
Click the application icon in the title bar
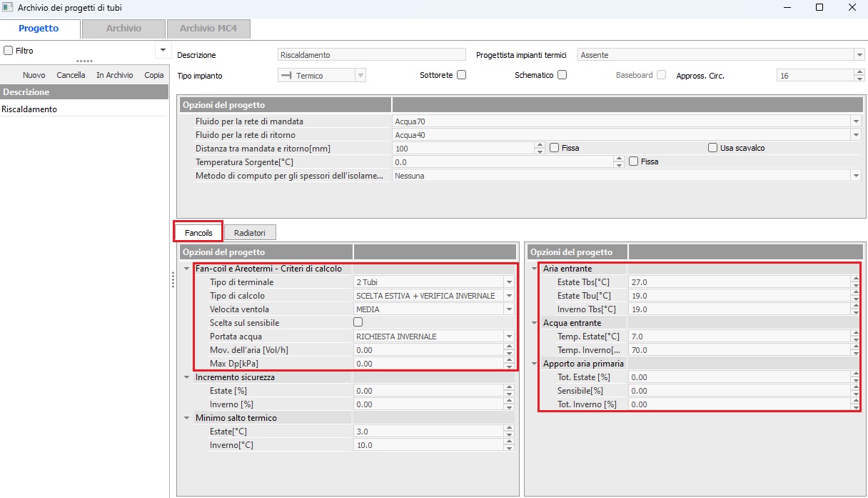coord(8,7)
